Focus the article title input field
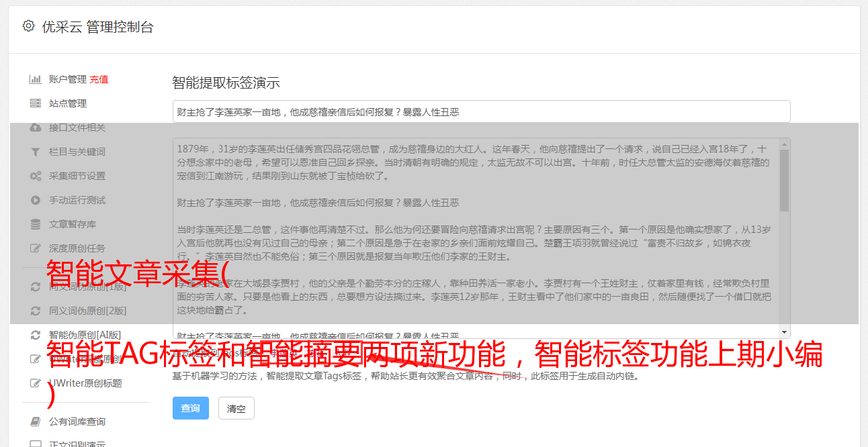 [481, 111]
